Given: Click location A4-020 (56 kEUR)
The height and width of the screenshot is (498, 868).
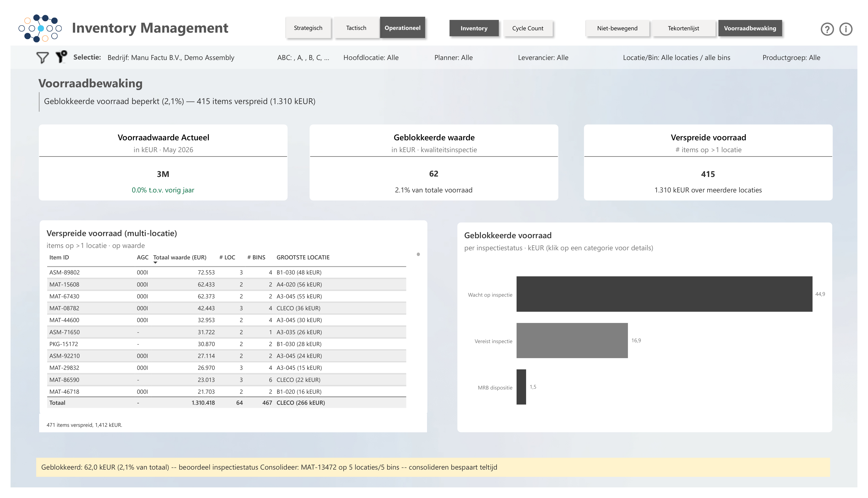Looking at the screenshot, I should [299, 284].
